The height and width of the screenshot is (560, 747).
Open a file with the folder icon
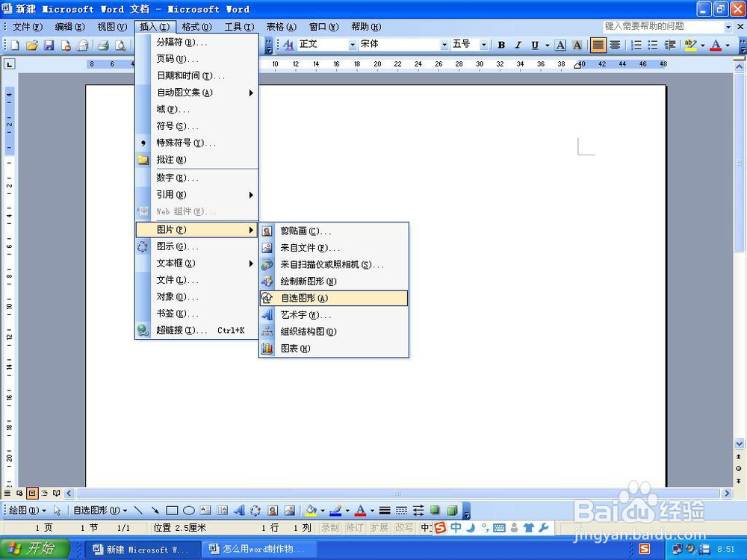pyautogui.click(x=31, y=46)
